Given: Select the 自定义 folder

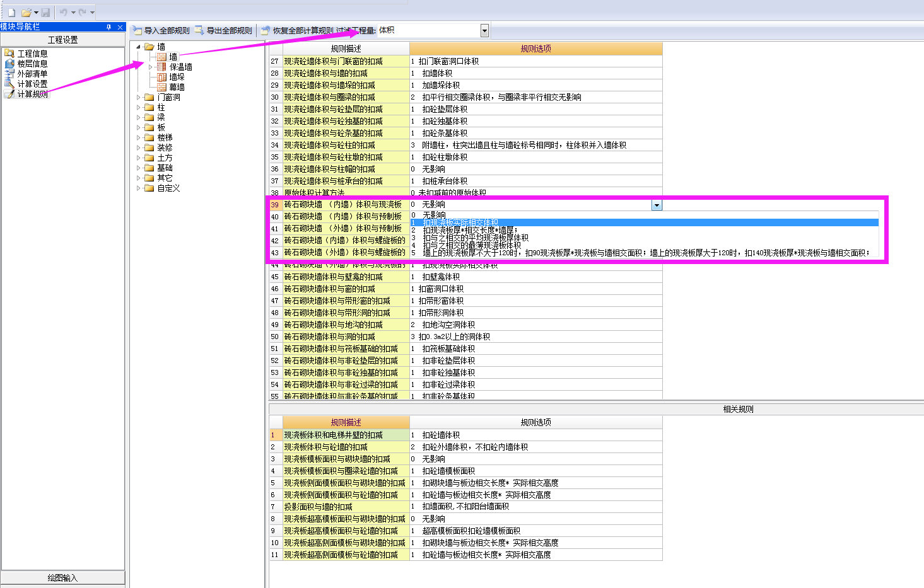Looking at the screenshot, I should (168, 188).
